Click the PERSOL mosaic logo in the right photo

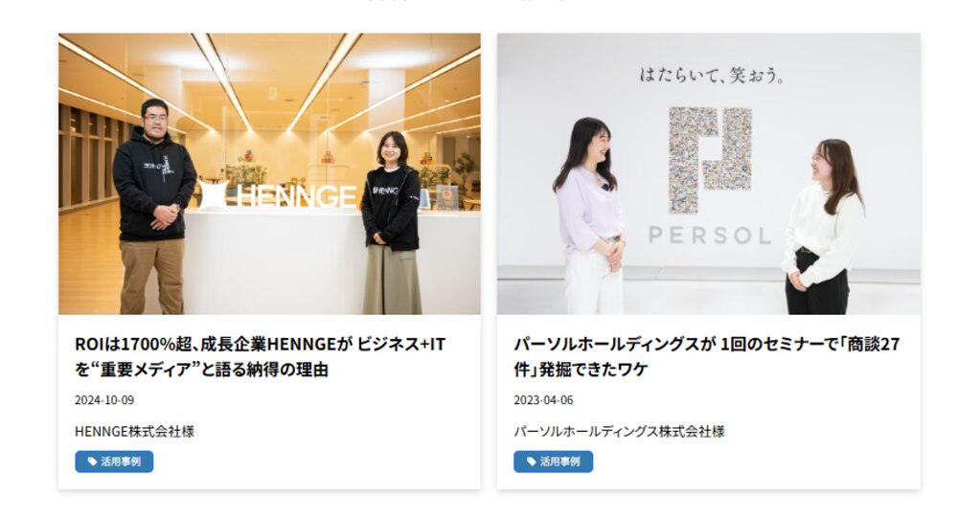coord(710,160)
